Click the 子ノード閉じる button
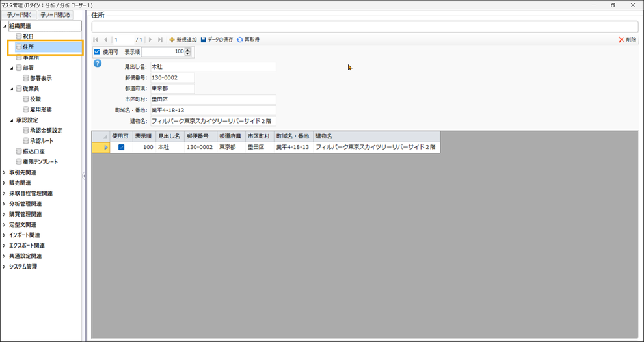The height and width of the screenshot is (342, 644). 55,15
